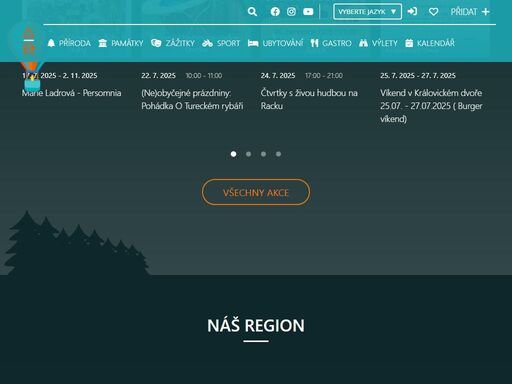This screenshot has height=384, width=512.
Task: Click the balloon logo icon
Action: (x=30, y=58)
